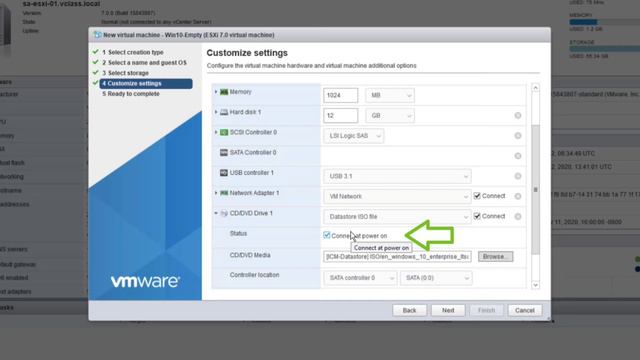
Task: Click the Hard disk 1 icon
Action: click(224, 112)
